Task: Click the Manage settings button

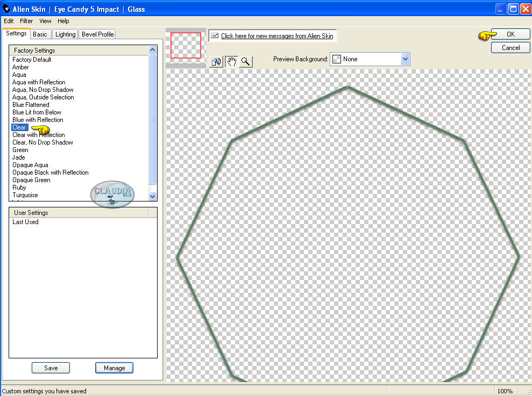Action: coord(115,368)
